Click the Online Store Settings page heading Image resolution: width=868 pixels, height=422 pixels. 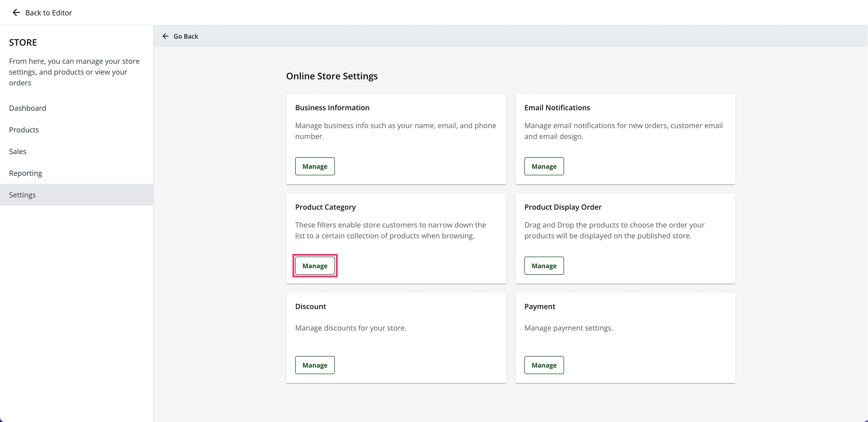(332, 76)
